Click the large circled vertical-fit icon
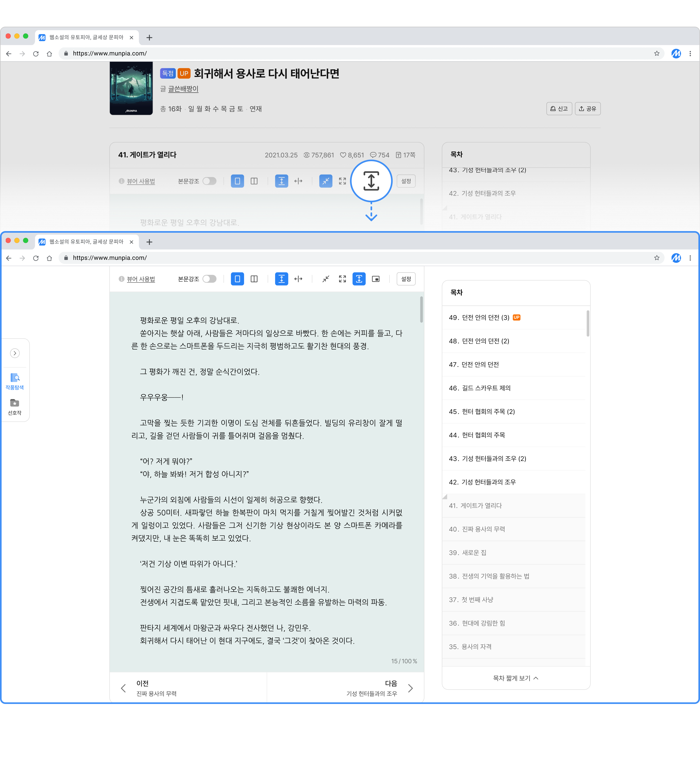700x768 pixels. coord(371,181)
